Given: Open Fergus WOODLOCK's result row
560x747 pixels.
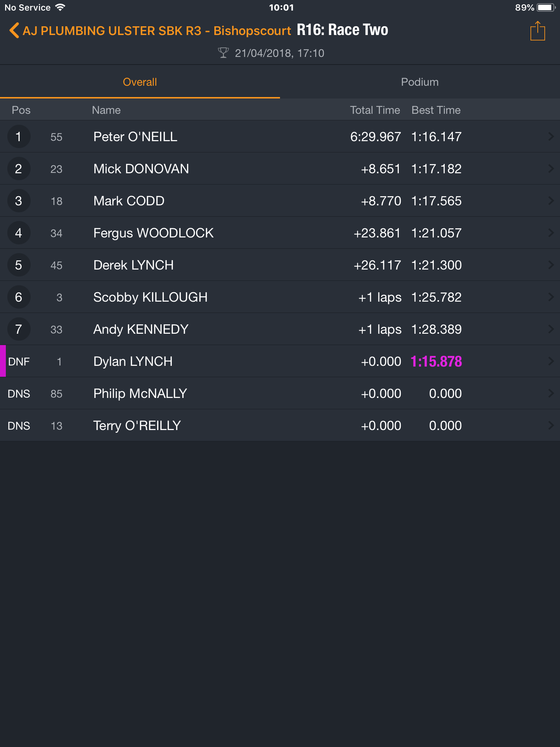Looking at the screenshot, I should [x=280, y=233].
